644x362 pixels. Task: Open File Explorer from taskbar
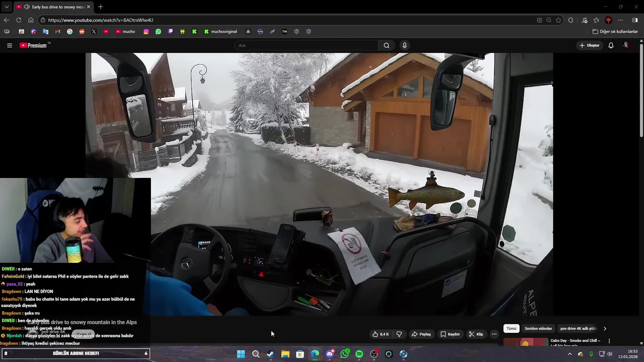click(x=285, y=354)
